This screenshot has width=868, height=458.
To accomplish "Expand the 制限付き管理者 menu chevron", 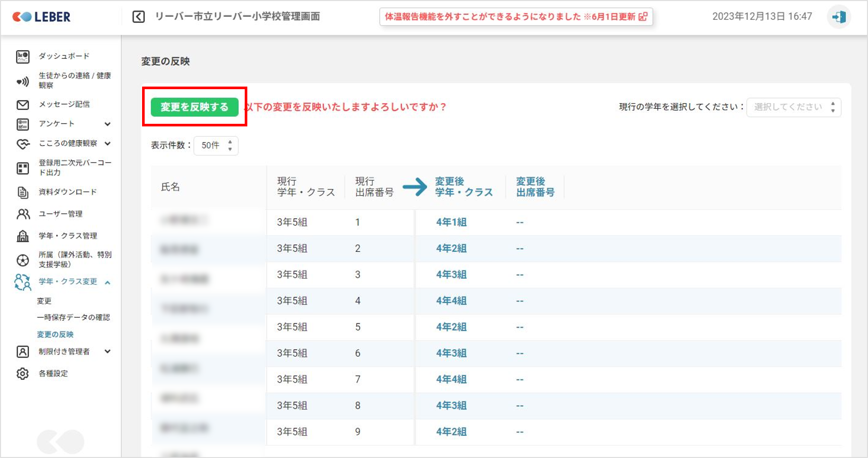I will 107,352.
